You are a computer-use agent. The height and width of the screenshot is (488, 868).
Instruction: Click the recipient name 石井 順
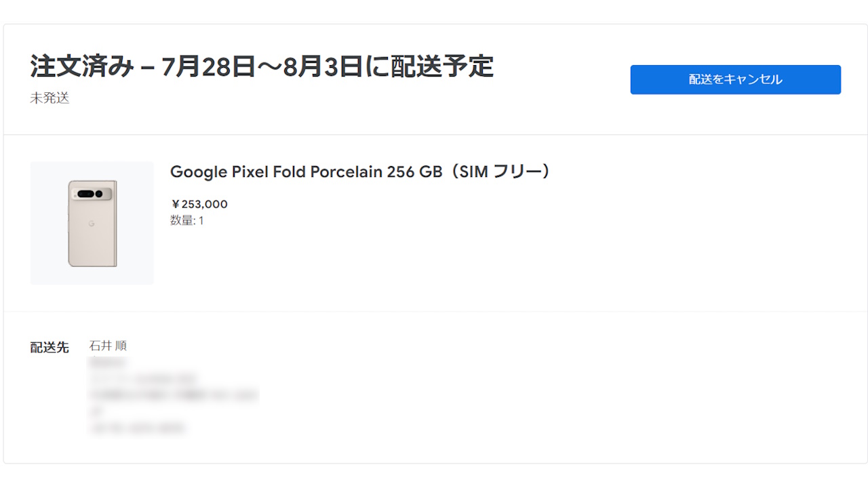point(109,346)
